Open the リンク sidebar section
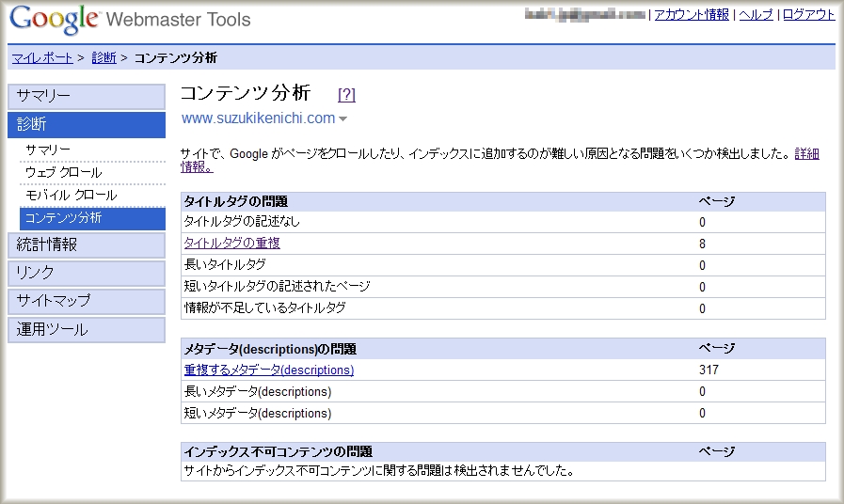Screen dimensions: 844x504 pyautogui.click(x=87, y=274)
